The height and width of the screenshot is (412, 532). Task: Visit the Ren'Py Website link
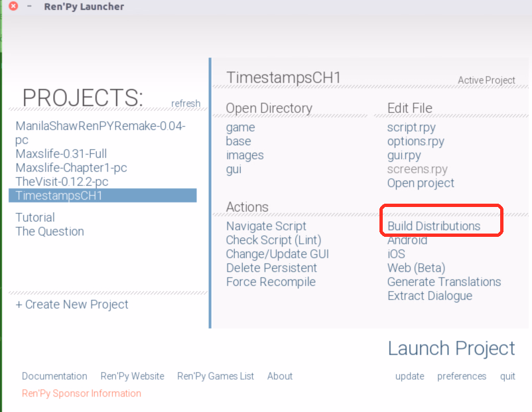tap(132, 376)
